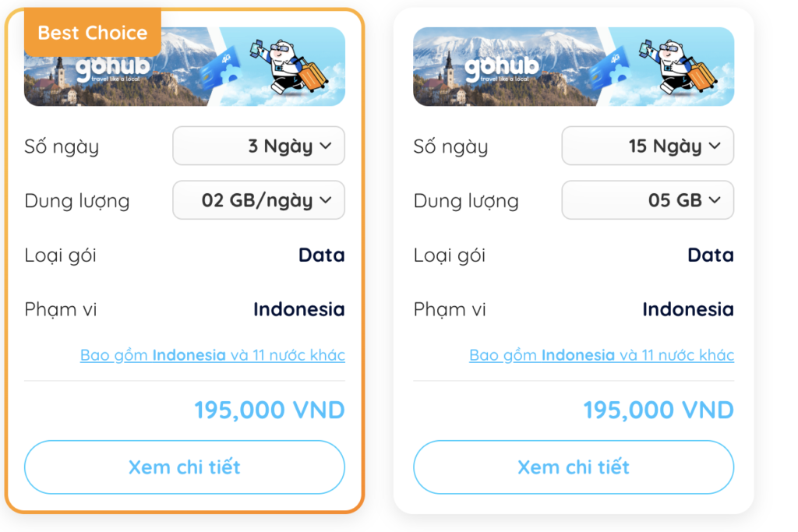Viewport: 798px width, 532px height.
Task: Open the 3 Ngày duration dropdown
Action: click(258, 146)
